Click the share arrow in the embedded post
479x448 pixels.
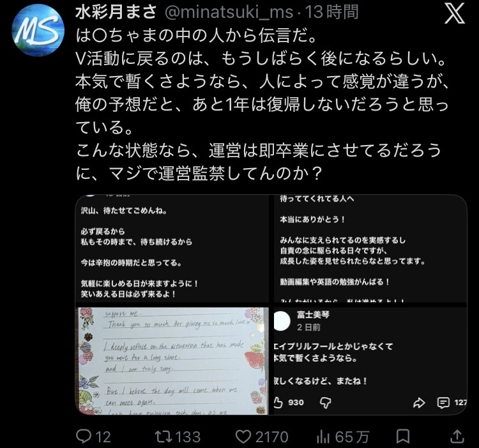pyautogui.click(x=419, y=403)
